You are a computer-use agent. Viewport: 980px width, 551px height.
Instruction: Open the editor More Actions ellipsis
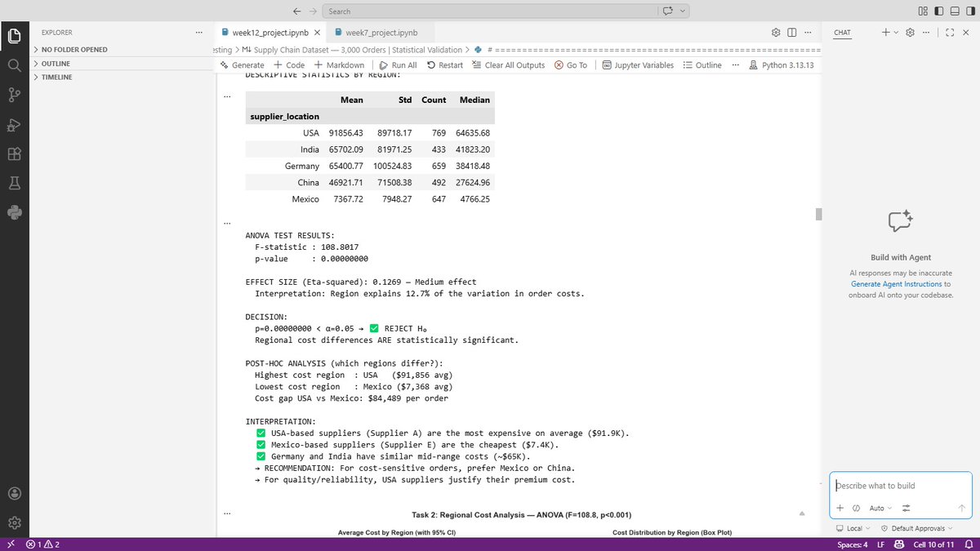coord(808,33)
